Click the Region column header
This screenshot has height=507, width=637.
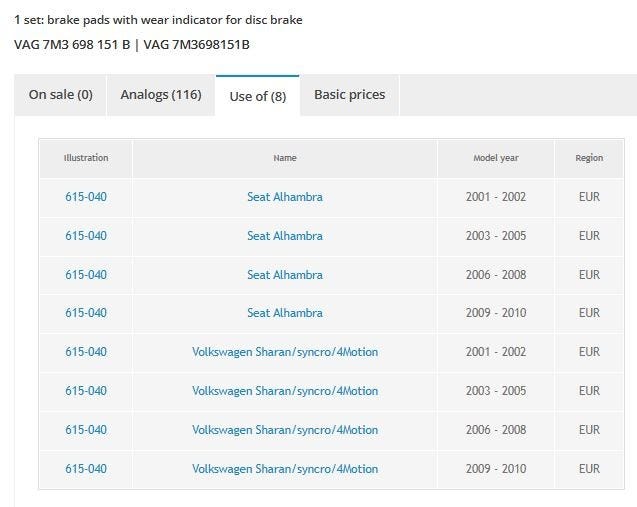coord(589,158)
